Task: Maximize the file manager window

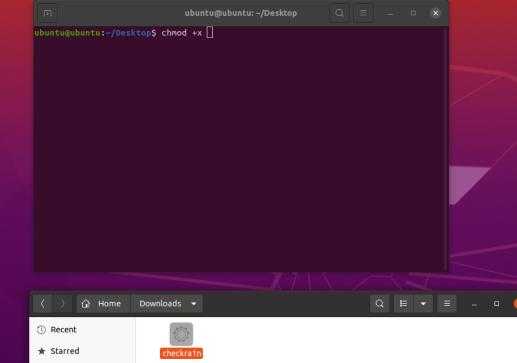Action: coord(496,304)
